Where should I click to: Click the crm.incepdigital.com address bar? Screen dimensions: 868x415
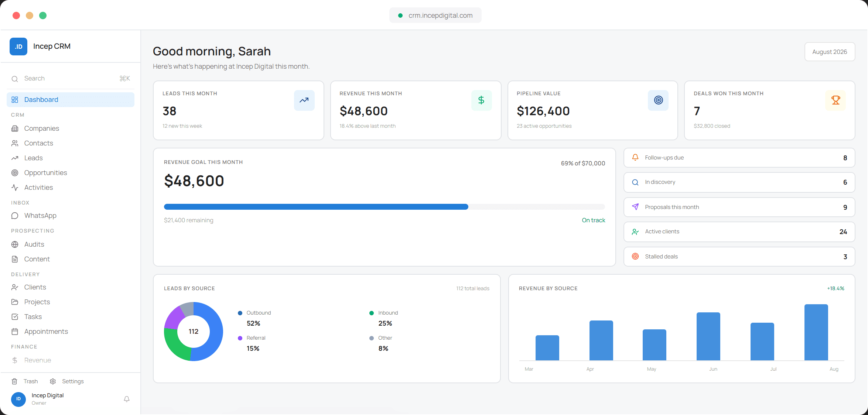[435, 16]
